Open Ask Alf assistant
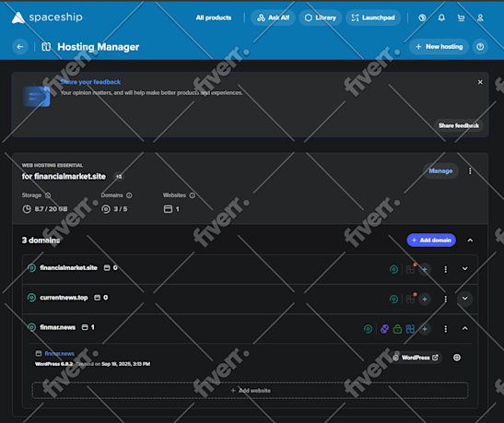The width and height of the screenshot is (504, 423). click(x=273, y=18)
